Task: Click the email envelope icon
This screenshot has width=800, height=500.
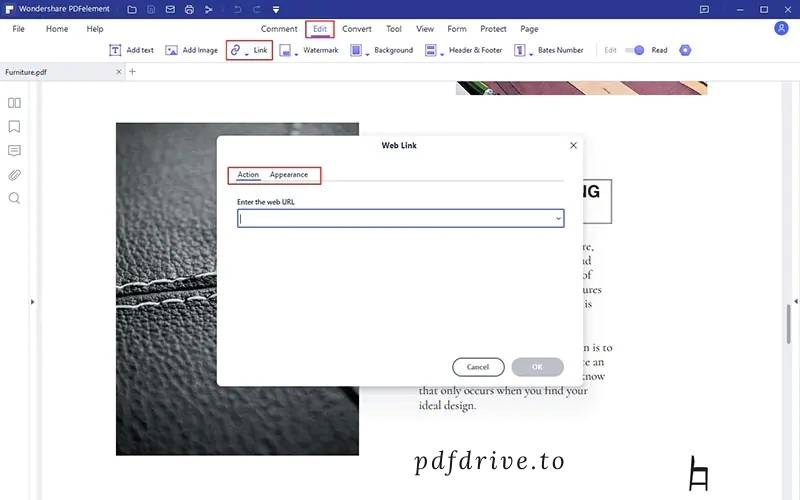Action: point(170,9)
